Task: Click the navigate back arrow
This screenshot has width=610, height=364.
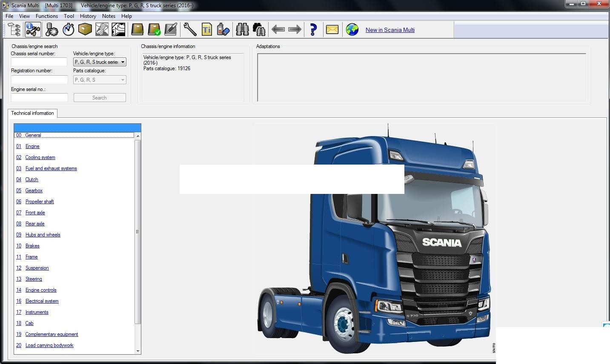Action: tap(279, 29)
